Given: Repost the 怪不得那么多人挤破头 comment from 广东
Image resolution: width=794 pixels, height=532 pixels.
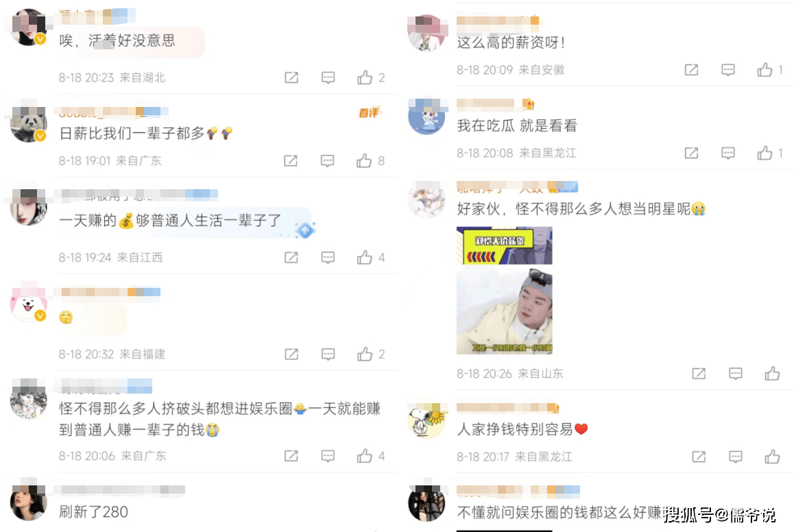Looking at the screenshot, I should pos(291,456).
